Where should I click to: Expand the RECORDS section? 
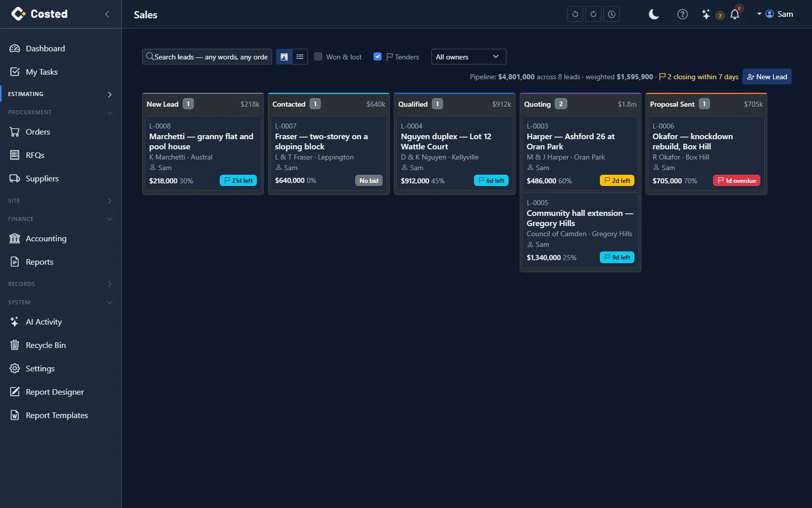pyautogui.click(x=60, y=284)
